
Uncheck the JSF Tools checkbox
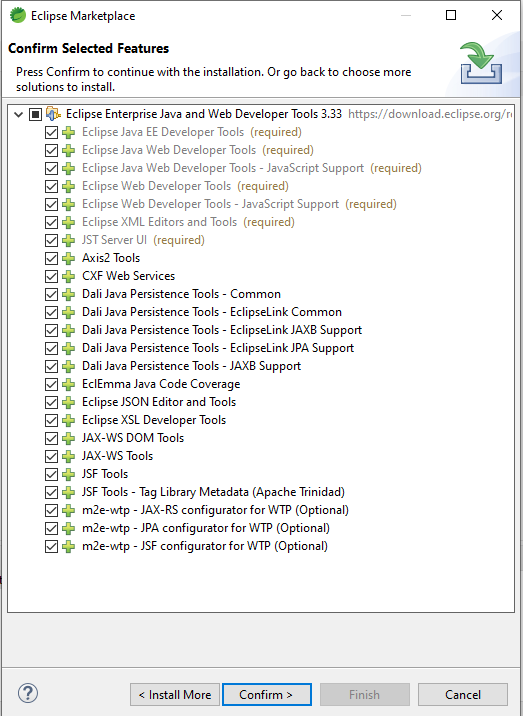click(x=51, y=474)
